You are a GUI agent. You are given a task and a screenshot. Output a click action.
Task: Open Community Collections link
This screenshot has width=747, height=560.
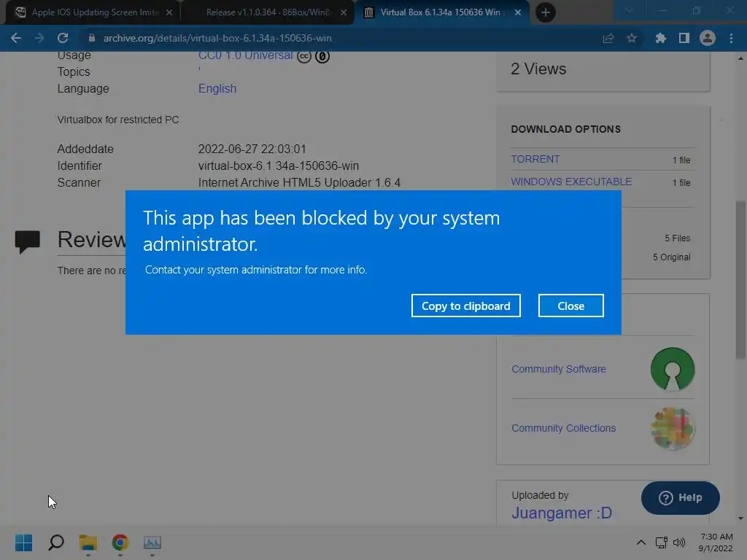pos(564,428)
